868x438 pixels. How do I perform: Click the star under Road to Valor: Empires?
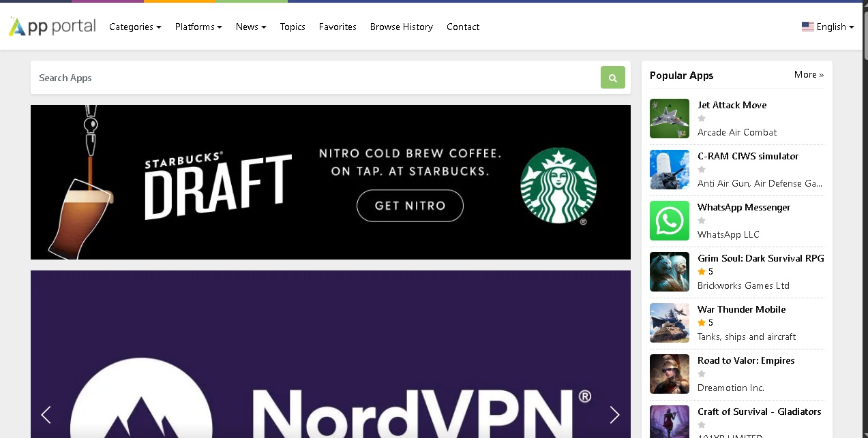click(702, 374)
